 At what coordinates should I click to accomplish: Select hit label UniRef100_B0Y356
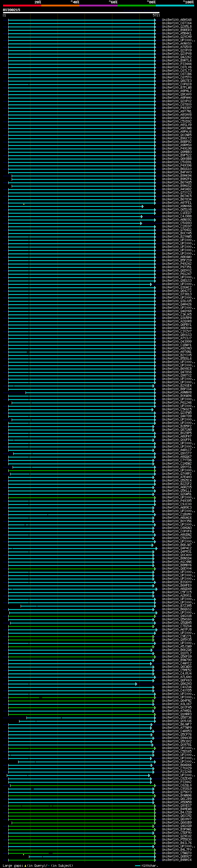pos(177,521)
